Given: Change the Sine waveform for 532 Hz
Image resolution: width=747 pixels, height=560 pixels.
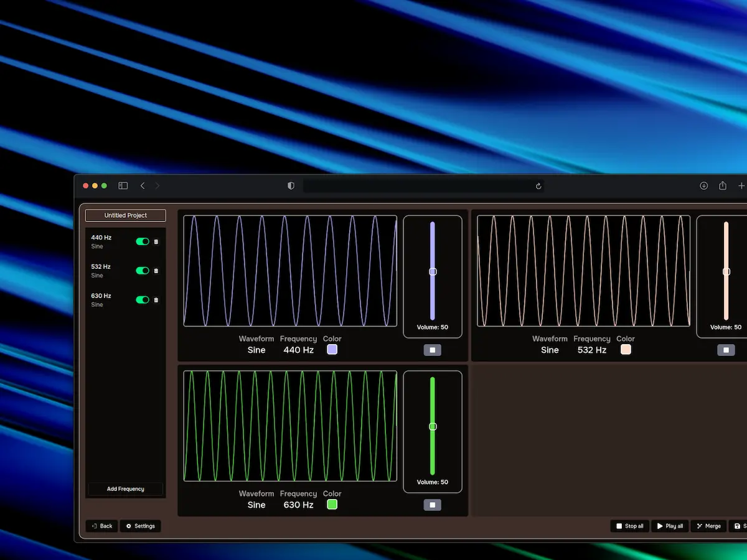Looking at the screenshot, I should coord(550,350).
